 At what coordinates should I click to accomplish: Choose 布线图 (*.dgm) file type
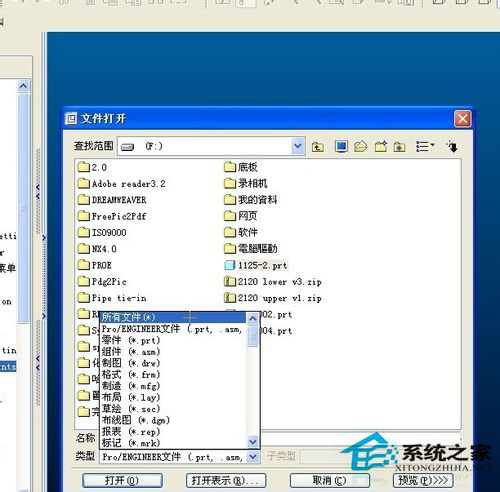(x=173, y=420)
